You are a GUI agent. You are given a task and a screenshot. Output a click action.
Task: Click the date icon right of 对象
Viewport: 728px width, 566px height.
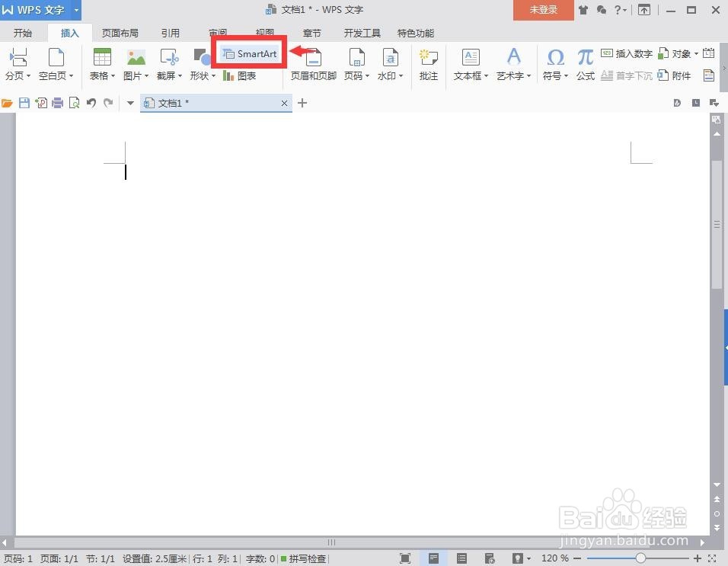tap(708, 53)
